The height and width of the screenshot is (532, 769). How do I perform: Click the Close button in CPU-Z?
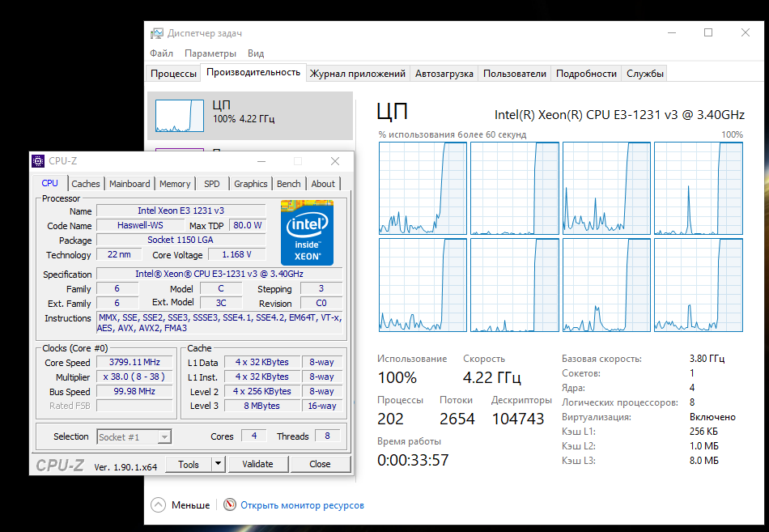[x=320, y=464]
